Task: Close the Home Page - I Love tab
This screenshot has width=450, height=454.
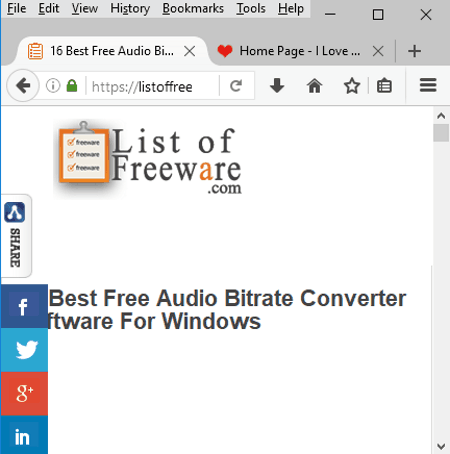Action: (378, 51)
